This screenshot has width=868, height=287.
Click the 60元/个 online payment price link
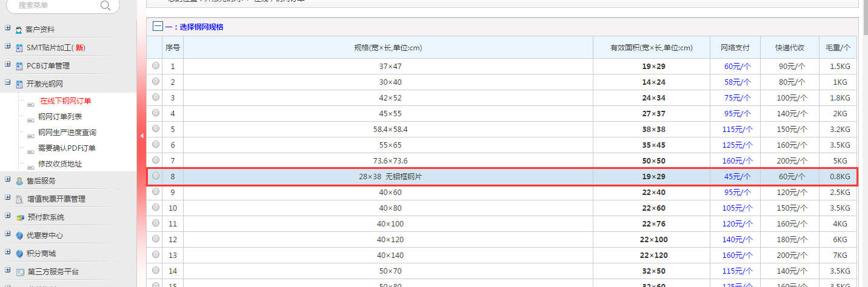tap(735, 66)
